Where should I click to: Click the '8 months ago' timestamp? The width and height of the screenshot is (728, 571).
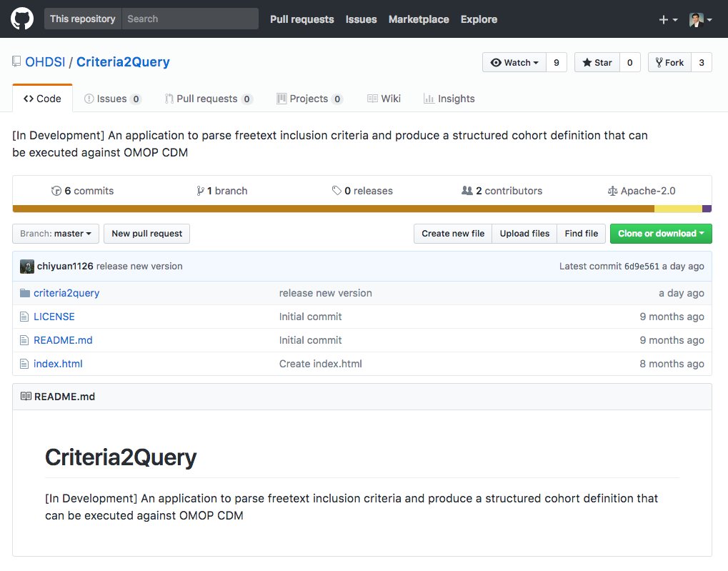pyautogui.click(x=672, y=364)
